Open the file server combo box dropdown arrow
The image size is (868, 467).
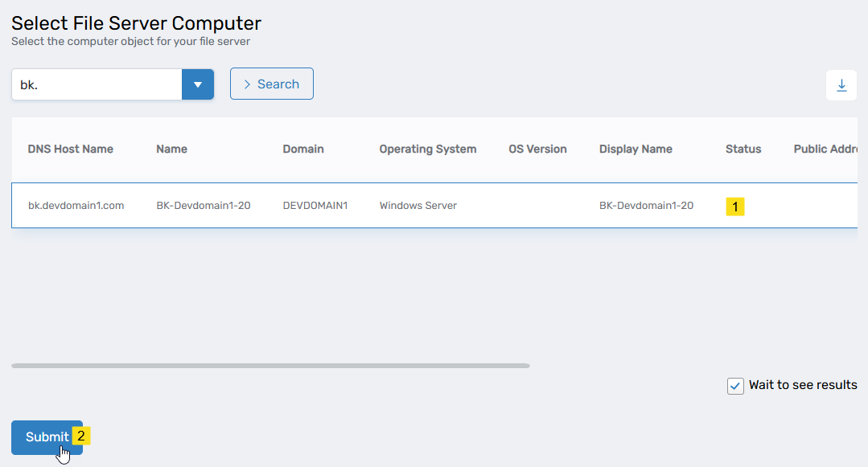[198, 84]
